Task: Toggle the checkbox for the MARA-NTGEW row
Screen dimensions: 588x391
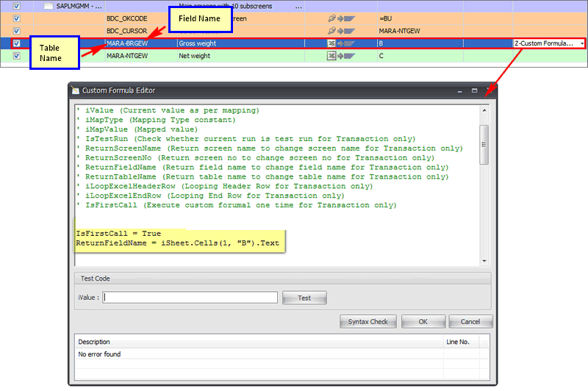Action: (x=17, y=56)
